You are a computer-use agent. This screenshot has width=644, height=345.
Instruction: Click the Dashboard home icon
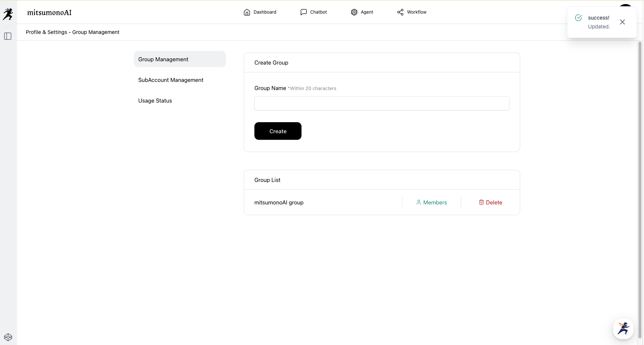point(247,12)
